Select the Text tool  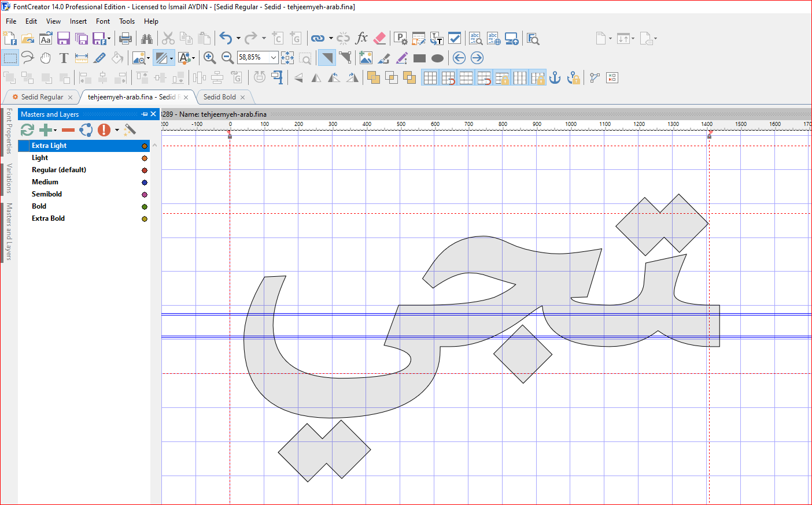coord(64,58)
